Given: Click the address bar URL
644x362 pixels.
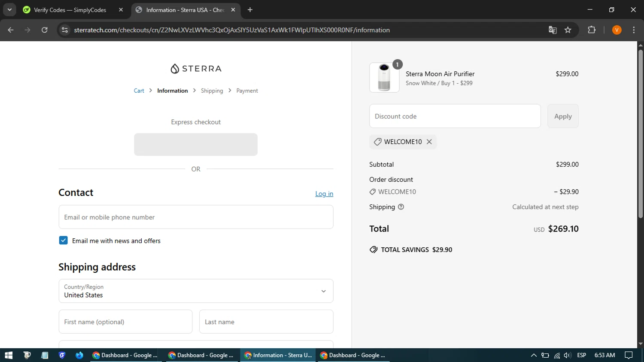Looking at the screenshot, I should point(232,30).
